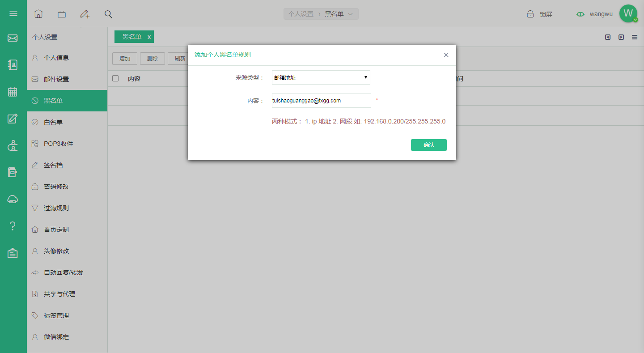644x353 pixels.
Task: Open 个人信息 in settings menu
Action: [67, 58]
